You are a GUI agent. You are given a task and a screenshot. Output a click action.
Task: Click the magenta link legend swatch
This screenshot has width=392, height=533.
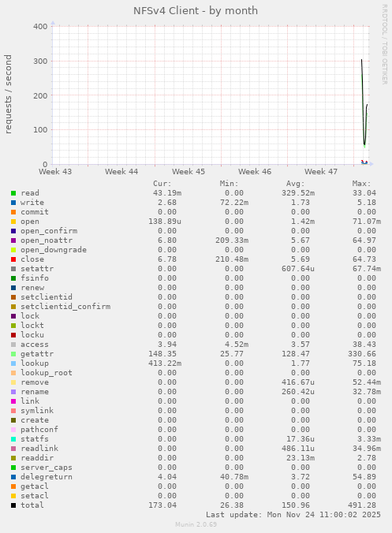tap(13, 401)
